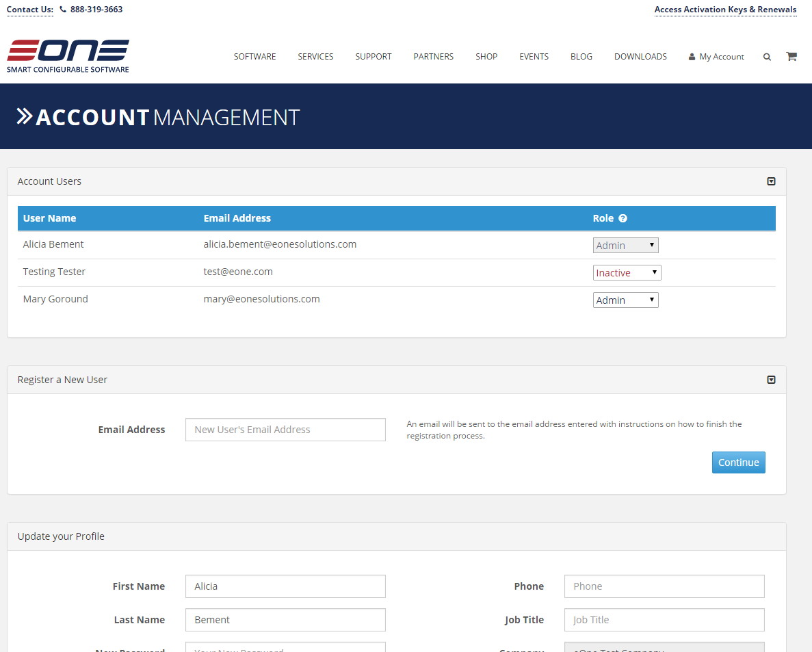Open the shopping cart icon
The width and height of the screenshot is (812, 652).
[791, 57]
